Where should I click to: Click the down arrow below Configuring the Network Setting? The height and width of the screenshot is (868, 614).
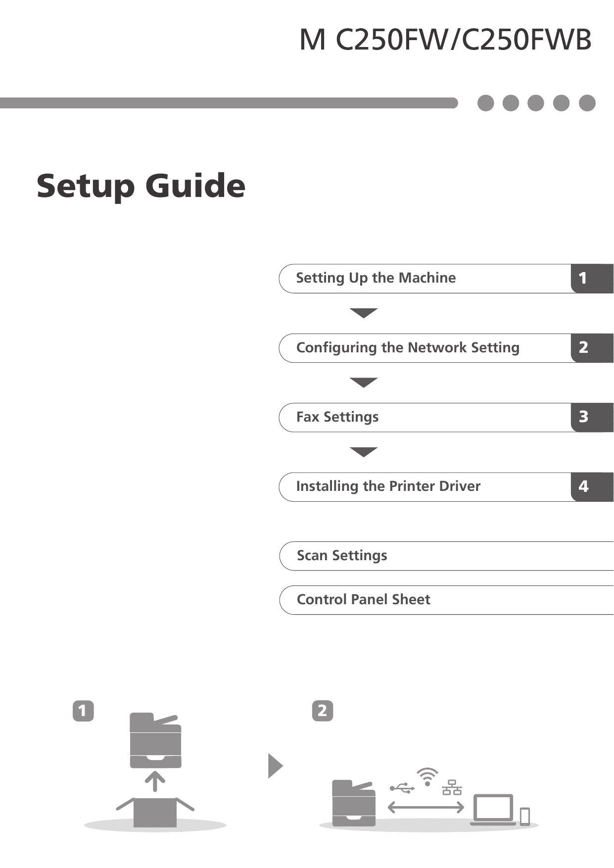point(364,382)
